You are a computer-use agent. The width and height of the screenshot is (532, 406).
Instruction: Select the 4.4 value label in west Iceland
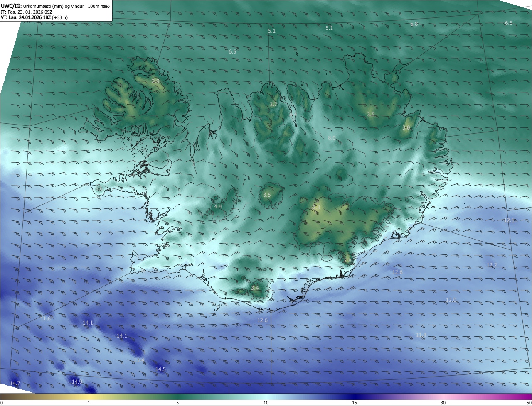pos(218,206)
